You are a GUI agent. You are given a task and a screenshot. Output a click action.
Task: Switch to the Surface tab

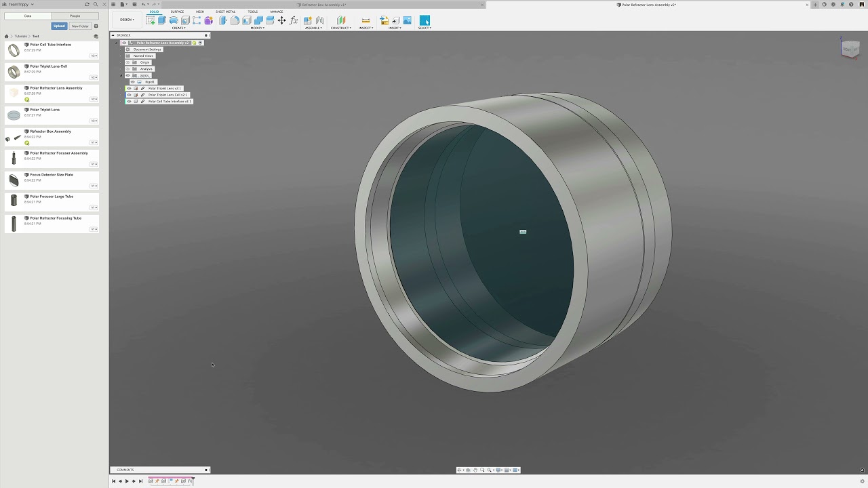pos(177,12)
